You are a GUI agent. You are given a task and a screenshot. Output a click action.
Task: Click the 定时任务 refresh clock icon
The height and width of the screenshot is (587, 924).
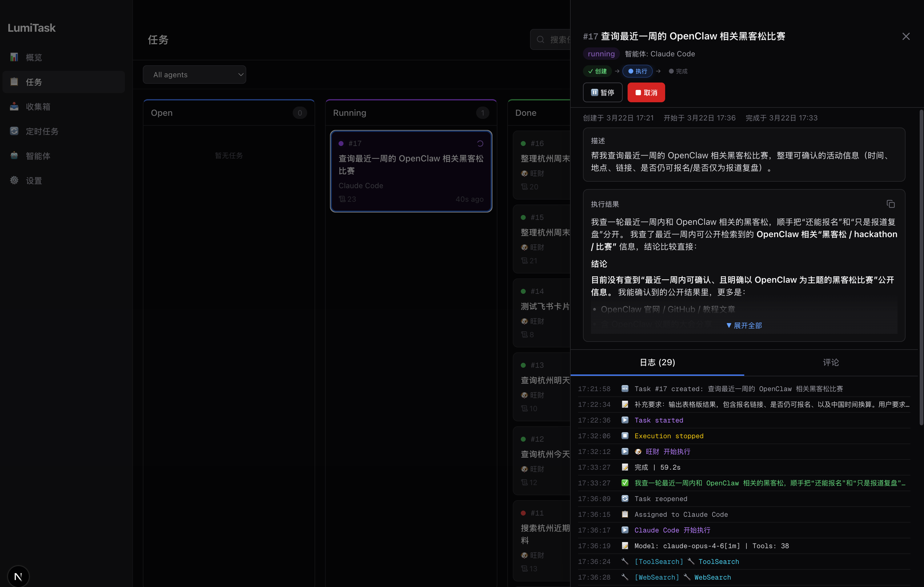click(14, 131)
